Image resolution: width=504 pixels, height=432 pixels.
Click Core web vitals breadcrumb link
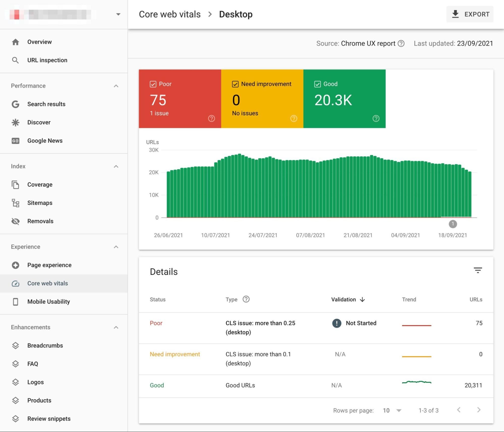click(x=170, y=14)
